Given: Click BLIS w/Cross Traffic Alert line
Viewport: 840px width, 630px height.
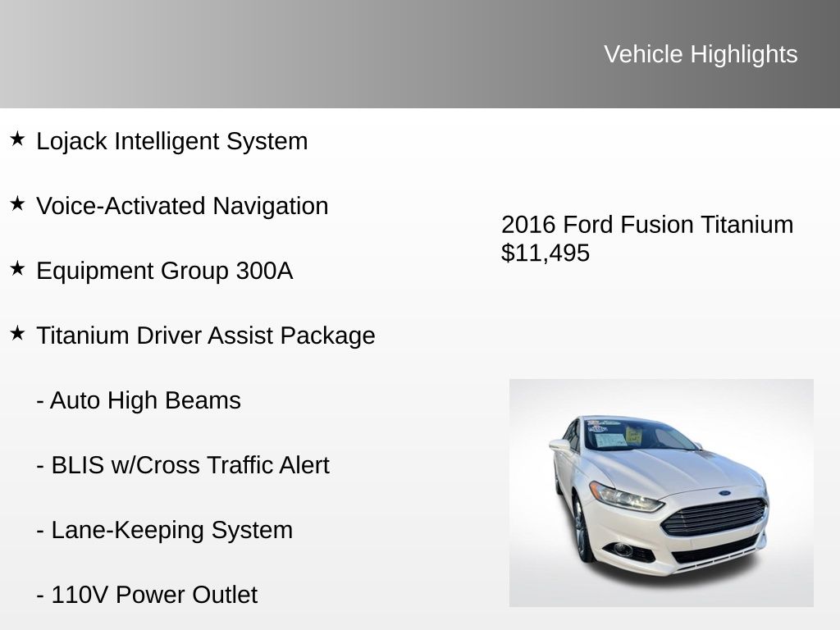Looking at the screenshot, I should 183,465.
